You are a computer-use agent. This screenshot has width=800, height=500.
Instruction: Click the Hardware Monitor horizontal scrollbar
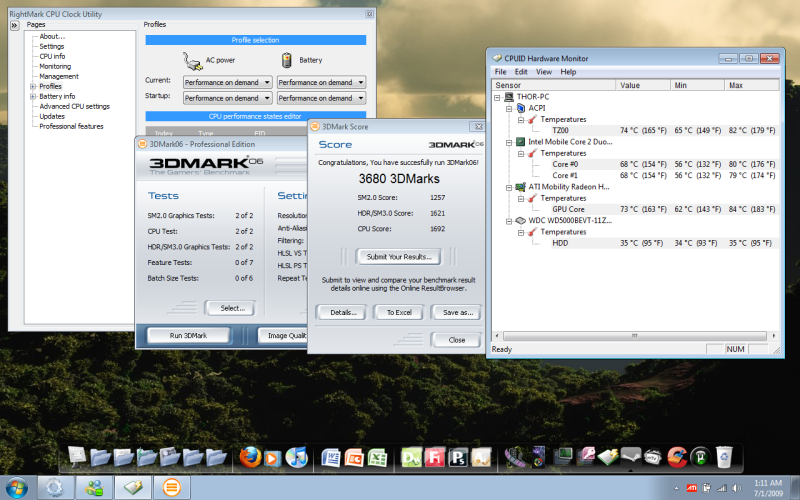635,336
